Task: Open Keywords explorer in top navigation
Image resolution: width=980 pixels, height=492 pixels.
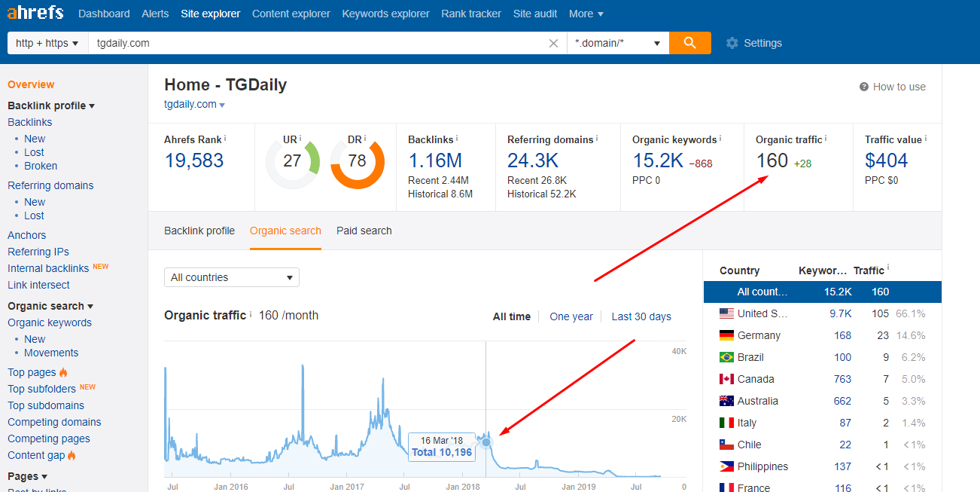Action: (x=386, y=14)
